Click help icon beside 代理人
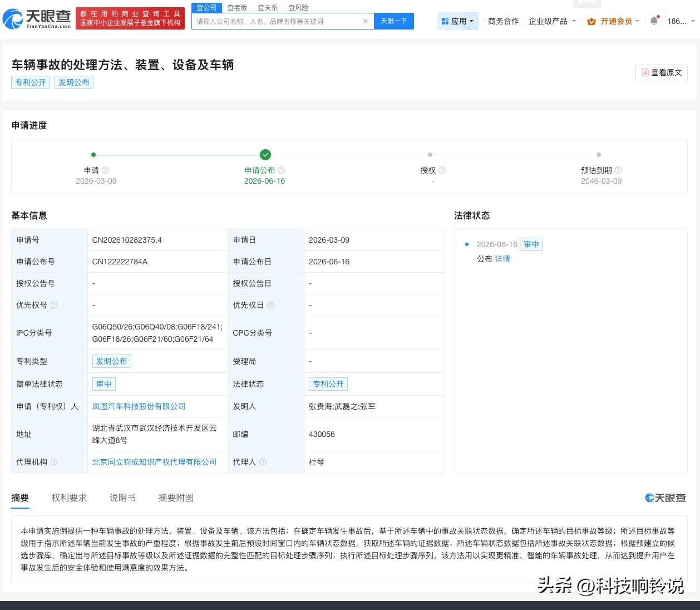Viewport: 700px width, 610px height. coord(263,462)
